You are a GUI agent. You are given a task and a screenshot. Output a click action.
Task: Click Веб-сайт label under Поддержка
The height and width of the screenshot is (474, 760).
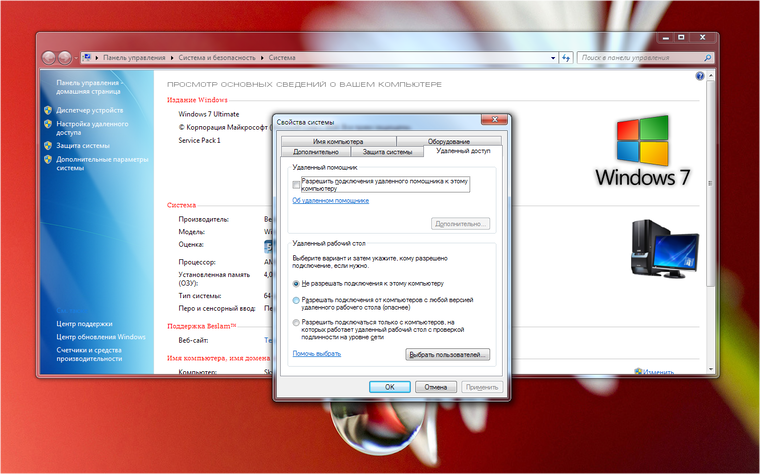click(x=193, y=340)
